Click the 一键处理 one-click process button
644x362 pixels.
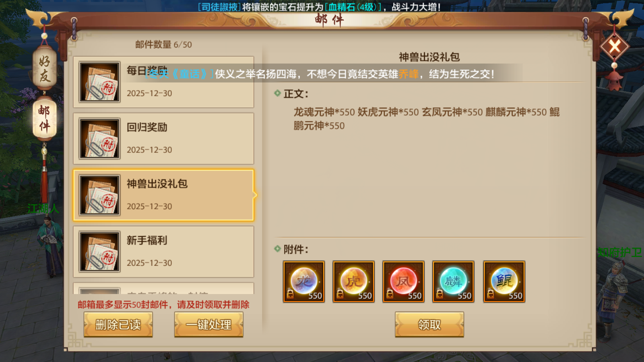pyautogui.click(x=209, y=324)
